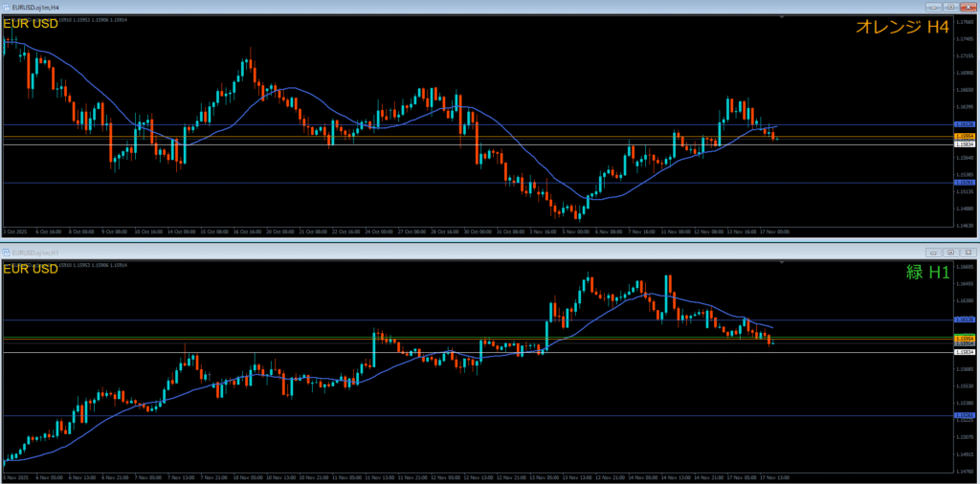Click the H1 chart window title-bar icon
Screen dimensions: 980x484
7,252
